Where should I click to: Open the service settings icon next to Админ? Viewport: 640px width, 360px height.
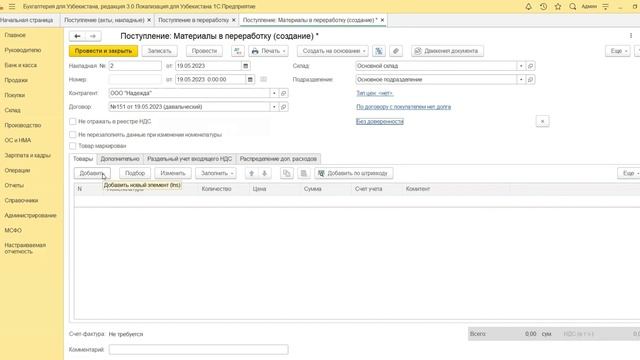(606, 7)
